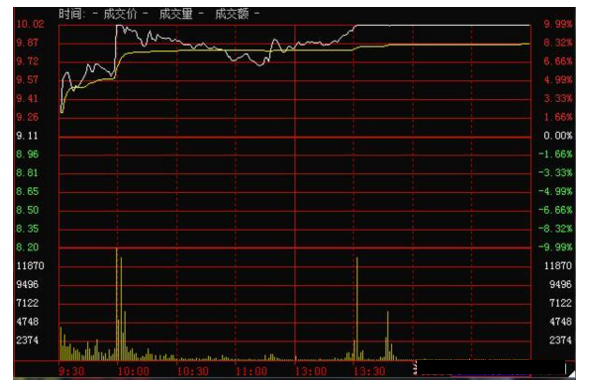Select the 成交额 header field
This screenshot has width=597, height=386.
(x=231, y=14)
